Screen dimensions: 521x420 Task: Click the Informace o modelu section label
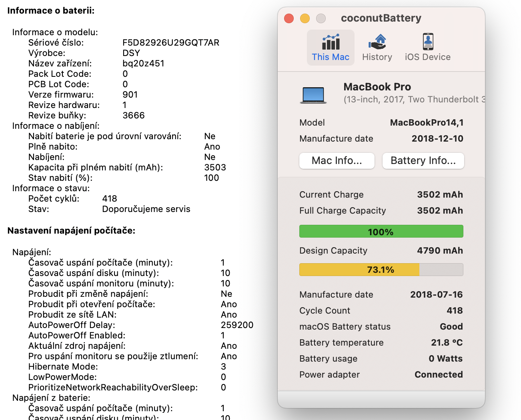[55, 32]
